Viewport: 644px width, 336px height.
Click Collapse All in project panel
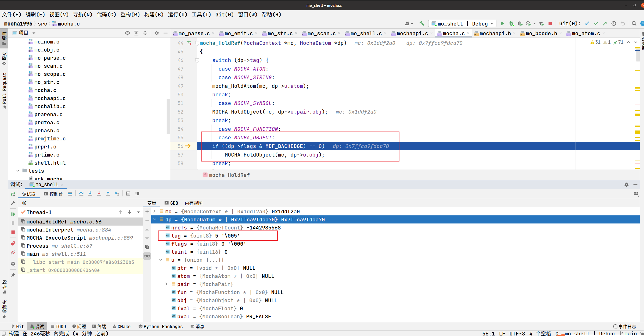coord(145,33)
